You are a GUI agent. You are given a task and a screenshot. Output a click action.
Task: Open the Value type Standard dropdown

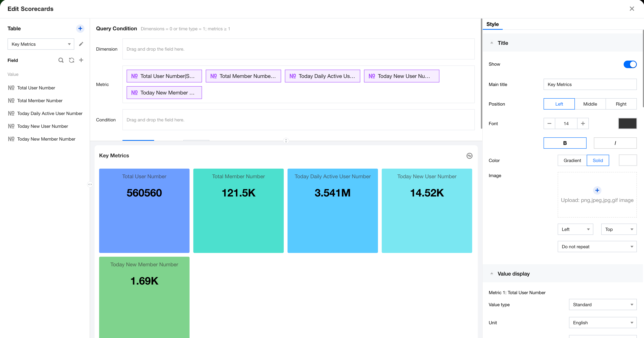[603, 305]
